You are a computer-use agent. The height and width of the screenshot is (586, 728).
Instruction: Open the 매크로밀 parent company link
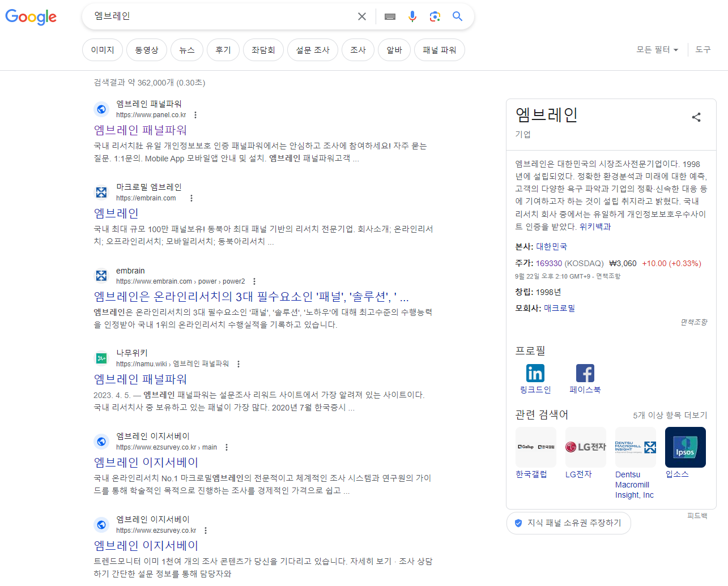[560, 309]
